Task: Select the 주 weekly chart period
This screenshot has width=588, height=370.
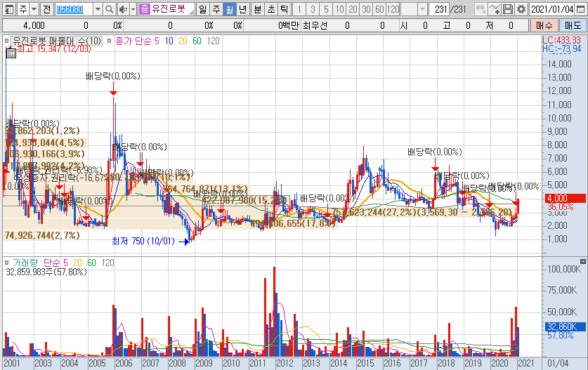Action: pyautogui.click(x=216, y=9)
